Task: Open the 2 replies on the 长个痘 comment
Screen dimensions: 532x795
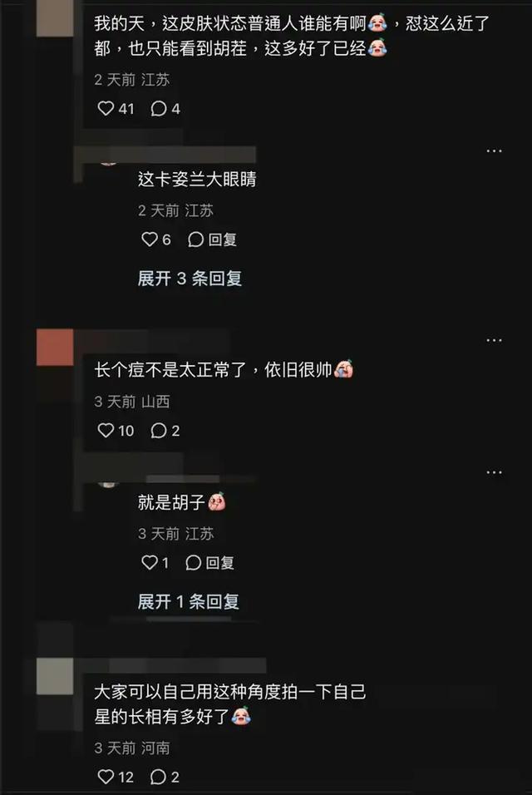Action: click(165, 431)
